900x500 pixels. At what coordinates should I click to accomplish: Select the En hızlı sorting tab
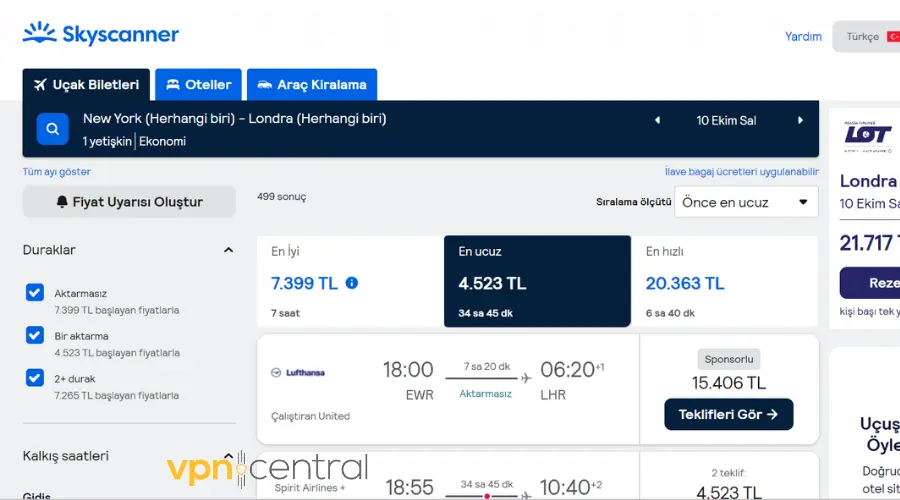click(724, 281)
